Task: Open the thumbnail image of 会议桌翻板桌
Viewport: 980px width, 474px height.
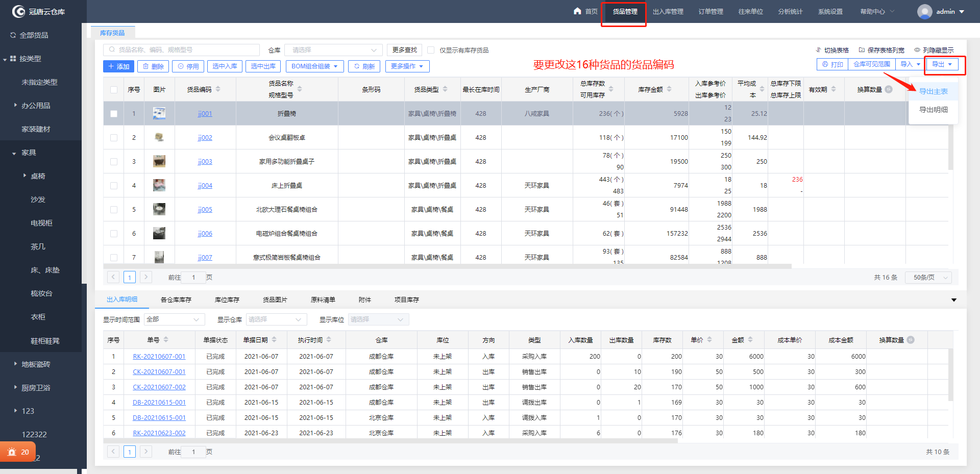Action: (159, 137)
